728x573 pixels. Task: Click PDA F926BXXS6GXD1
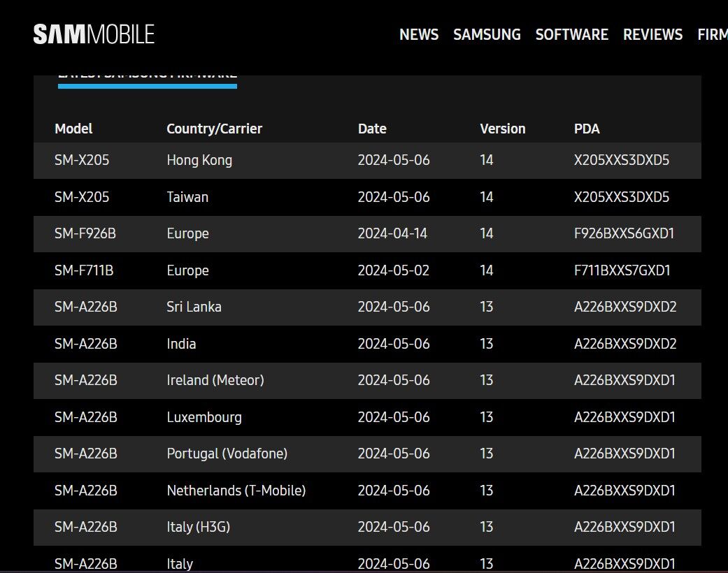(624, 233)
